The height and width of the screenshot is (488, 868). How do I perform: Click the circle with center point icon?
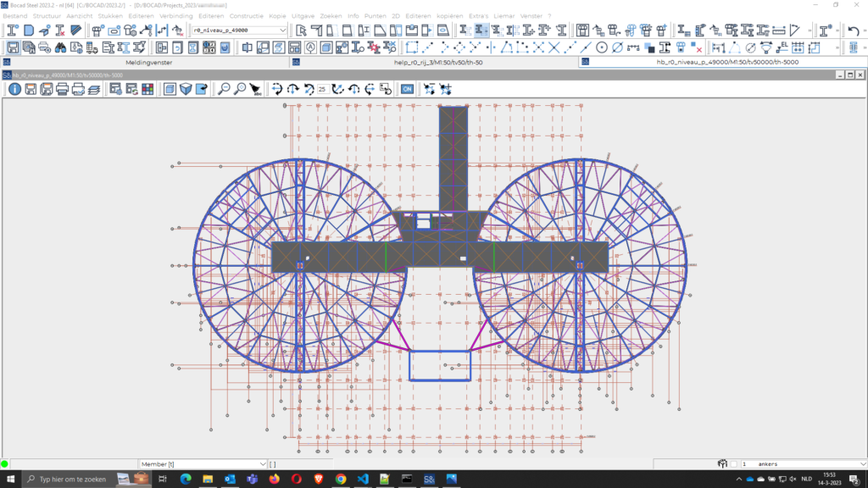pos(601,47)
